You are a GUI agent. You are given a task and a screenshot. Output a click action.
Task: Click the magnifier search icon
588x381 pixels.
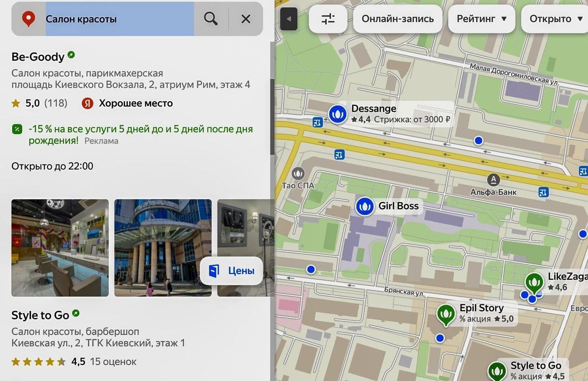[211, 19]
